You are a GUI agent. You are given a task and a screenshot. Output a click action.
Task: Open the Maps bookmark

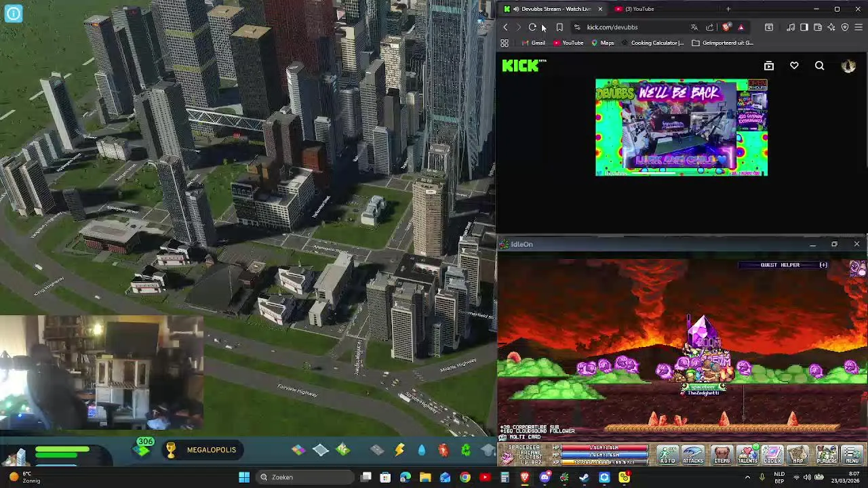point(602,43)
